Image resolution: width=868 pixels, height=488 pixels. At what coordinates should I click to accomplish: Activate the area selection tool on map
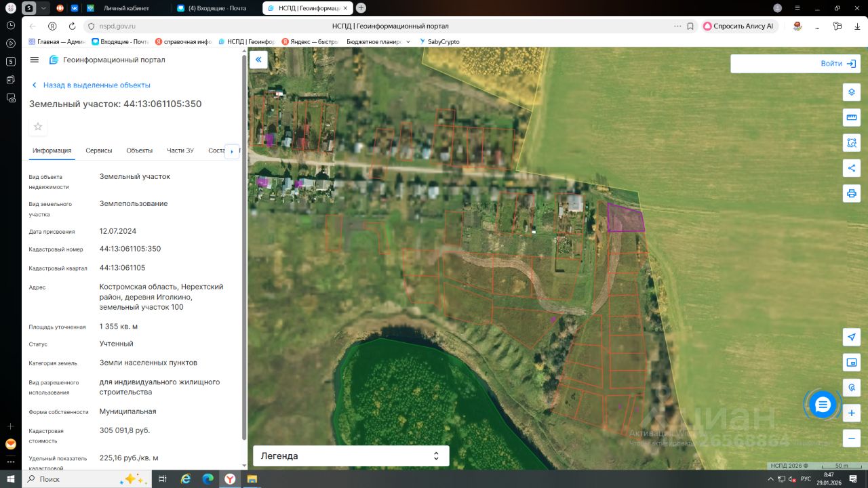coord(852,143)
